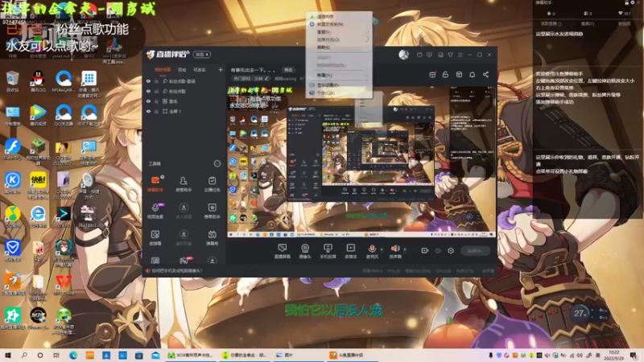Toggle preview eye icon in bottom bar
Viewport: 644px width, 362px height.
(x=438, y=250)
